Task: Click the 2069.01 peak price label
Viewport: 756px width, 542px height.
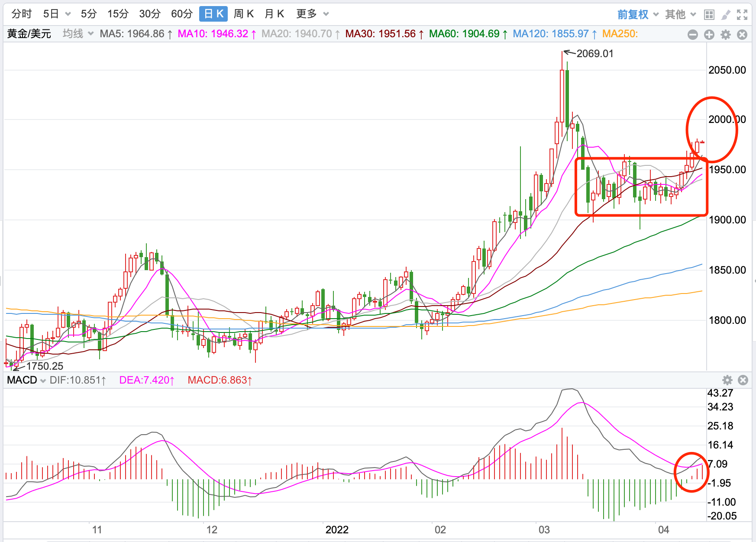Action: pos(594,54)
